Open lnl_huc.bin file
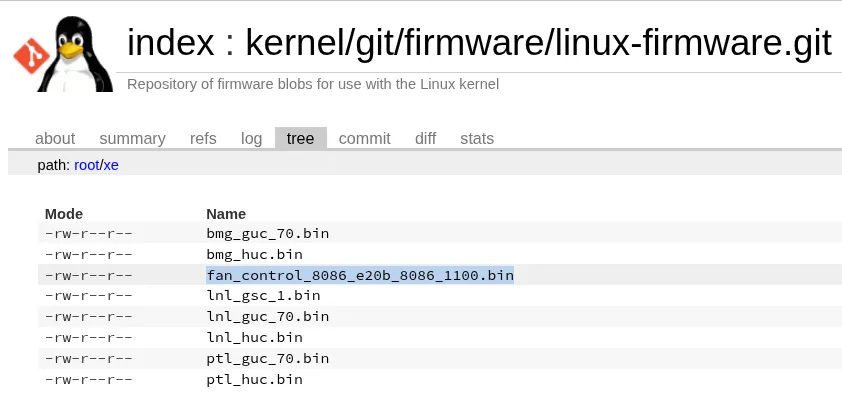This screenshot has width=842, height=405. tap(255, 337)
